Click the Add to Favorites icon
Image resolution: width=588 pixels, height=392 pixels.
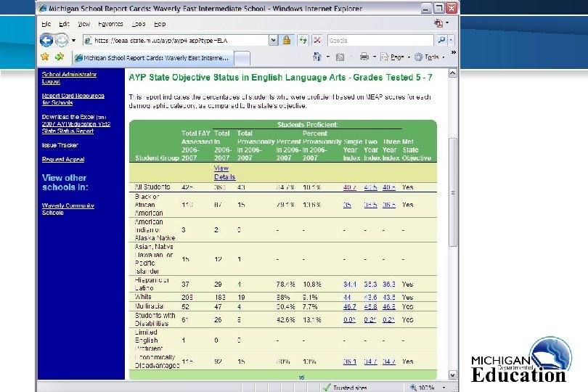60,57
